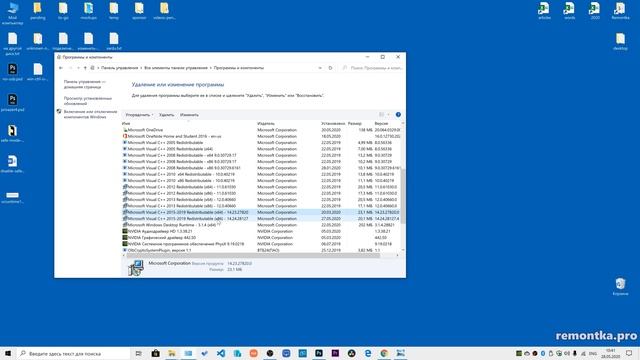640x360 pixels.
Task: Click install date 28.01.2020 cell
Action: 331,168
